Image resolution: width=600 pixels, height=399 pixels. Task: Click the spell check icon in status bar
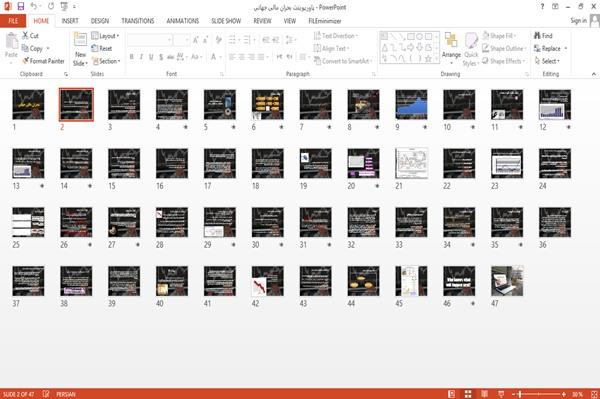pos(46,394)
